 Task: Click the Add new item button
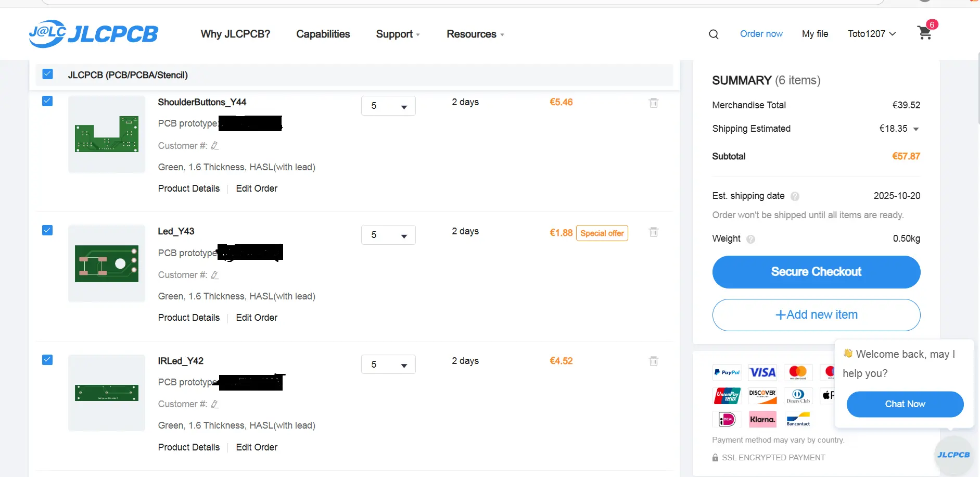coord(816,315)
